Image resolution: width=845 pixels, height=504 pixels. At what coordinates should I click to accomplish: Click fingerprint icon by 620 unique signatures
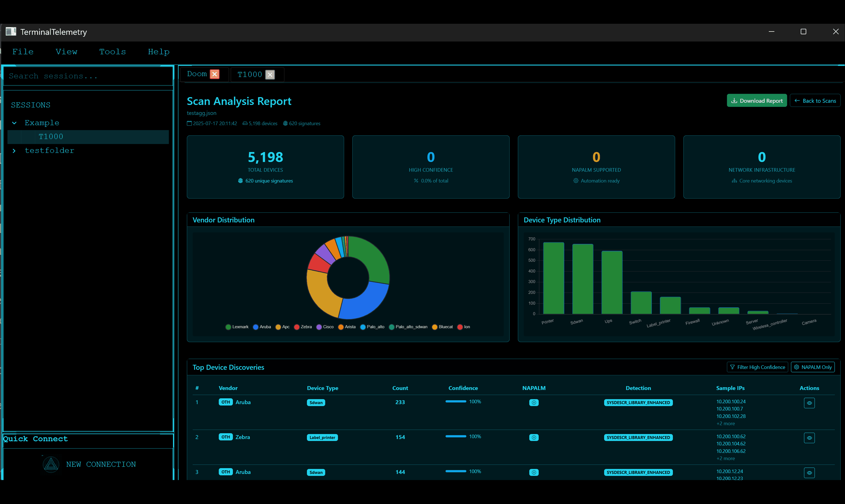click(241, 181)
